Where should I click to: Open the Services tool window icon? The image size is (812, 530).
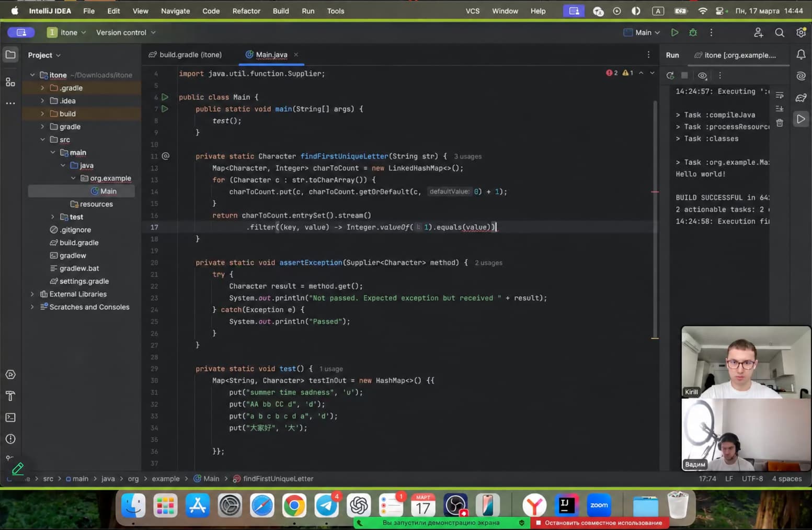click(x=10, y=375)
